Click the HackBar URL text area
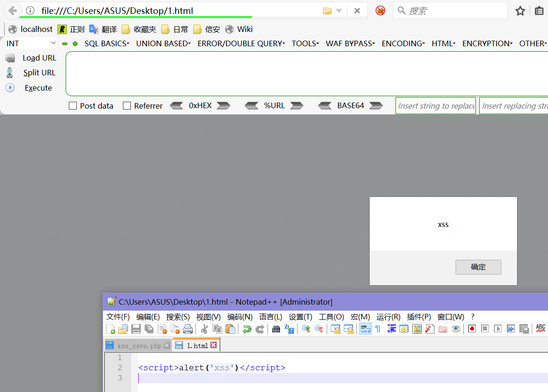The height and width of the screenshot is (392, 548). [x=307, y=74]
